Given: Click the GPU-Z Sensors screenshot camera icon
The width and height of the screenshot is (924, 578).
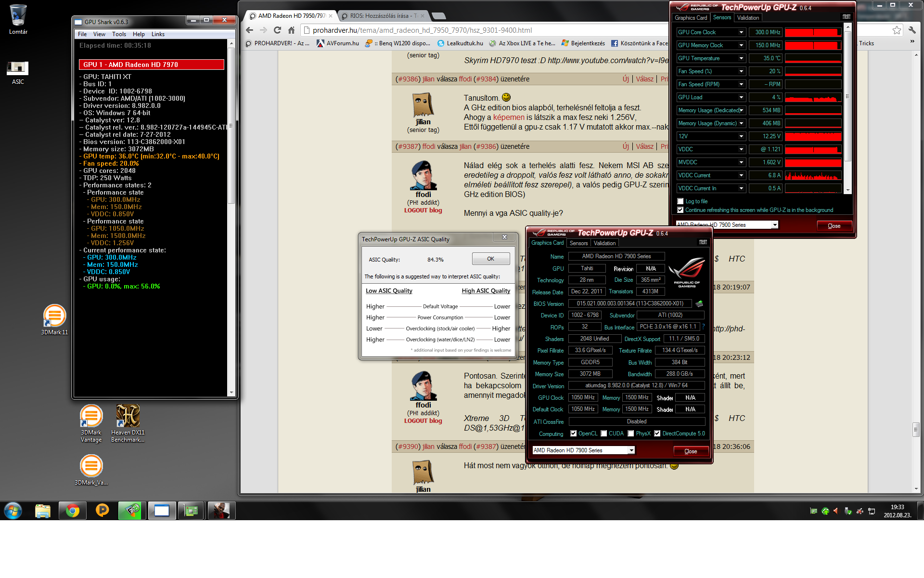Looking at the screenshot, I should 846,17.
